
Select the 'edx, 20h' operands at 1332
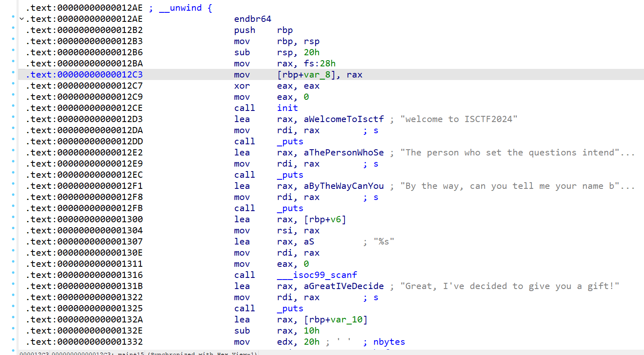[298, 342]
